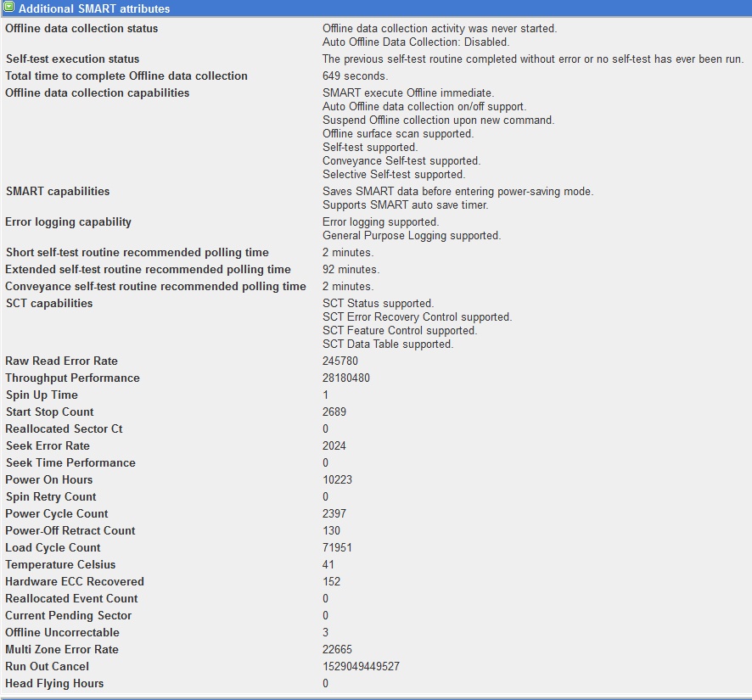The height and width of the screenshot is (700, 752).
Task: Collapse the Additional SMART attributes section icon
Action: click(8, 8)
